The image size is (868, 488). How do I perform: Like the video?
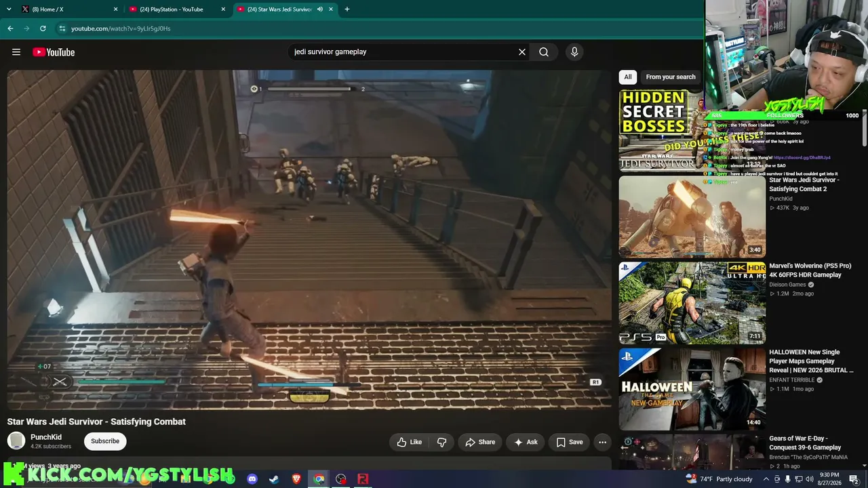(410, 442)
